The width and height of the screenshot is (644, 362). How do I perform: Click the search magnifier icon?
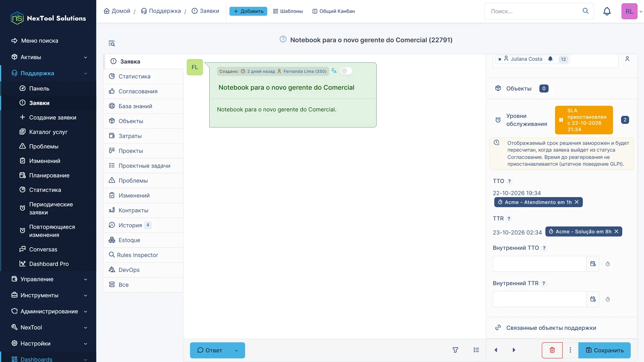[x=585, y=11]
